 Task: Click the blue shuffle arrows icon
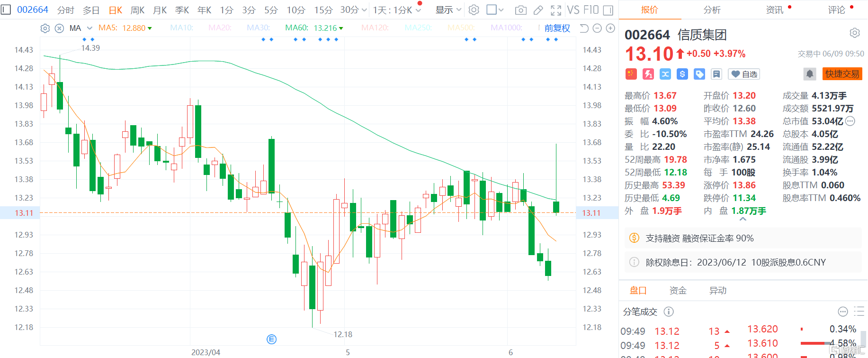[x=665, y=74]
